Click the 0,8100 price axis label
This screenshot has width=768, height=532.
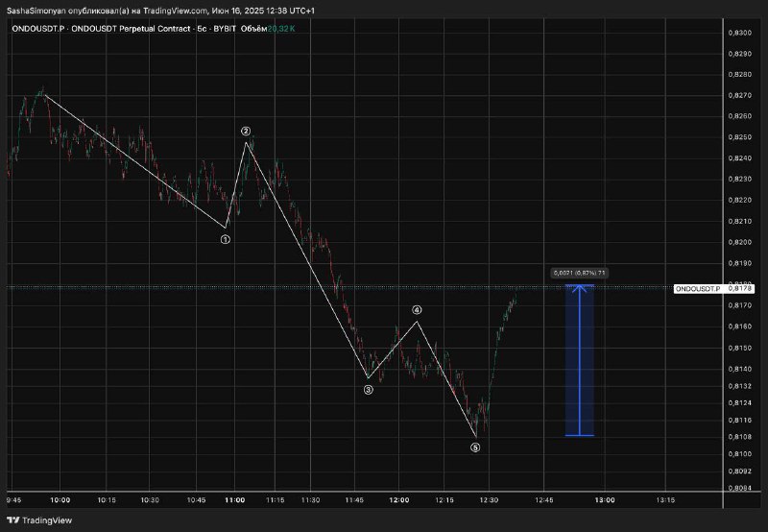(x=739, y=454)
